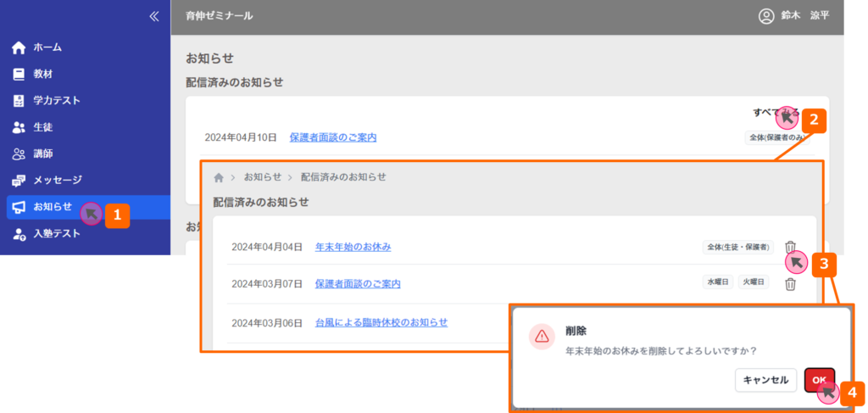
Task: Go to 学力テスト in the sidebar
Action: coord(56,100)
